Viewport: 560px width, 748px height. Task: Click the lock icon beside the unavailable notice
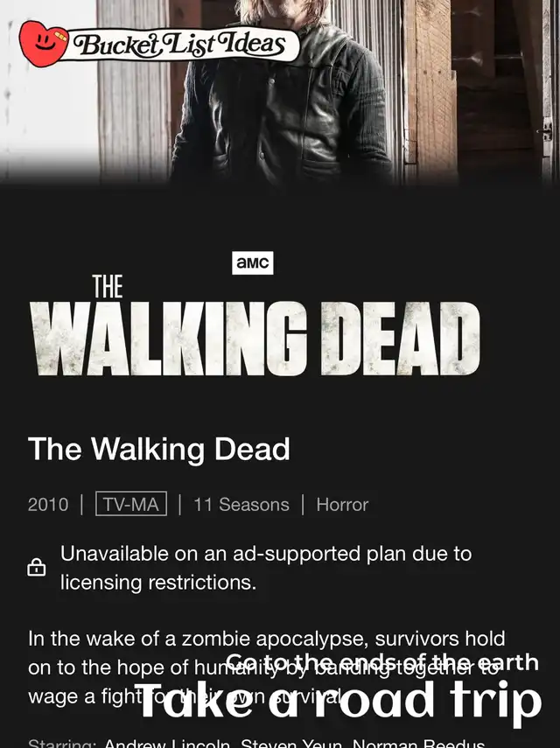click(36, 567)
